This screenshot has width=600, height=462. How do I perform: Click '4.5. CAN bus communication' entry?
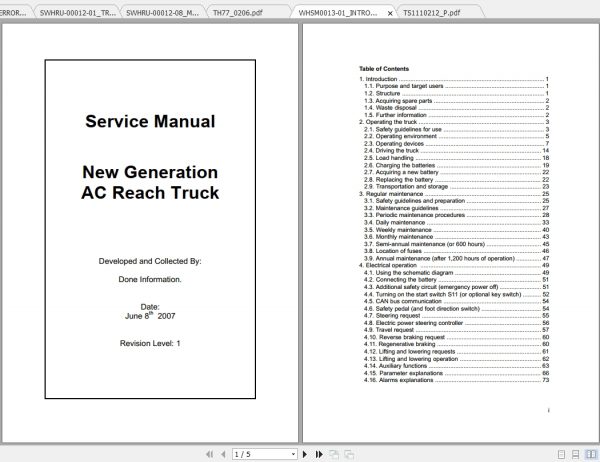[457, 301]
